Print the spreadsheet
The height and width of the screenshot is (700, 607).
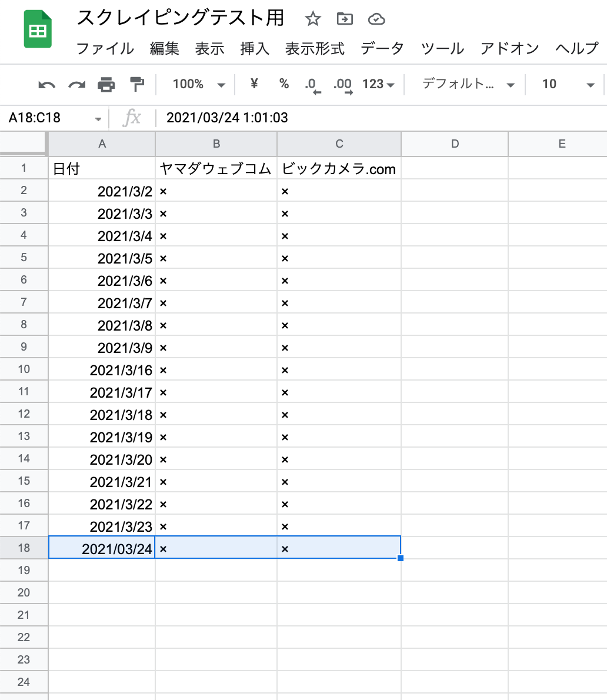[106, 84]
